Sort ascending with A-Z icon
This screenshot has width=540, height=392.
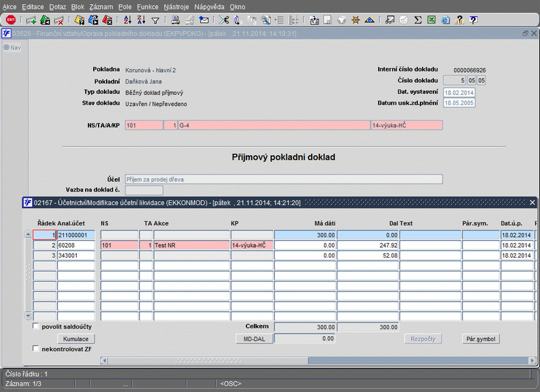128,20
